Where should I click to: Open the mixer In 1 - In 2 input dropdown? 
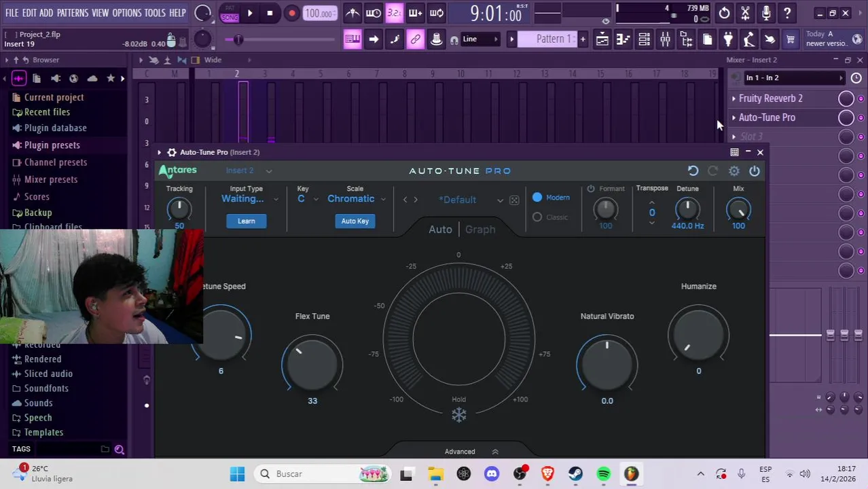(x=793, y=78)
